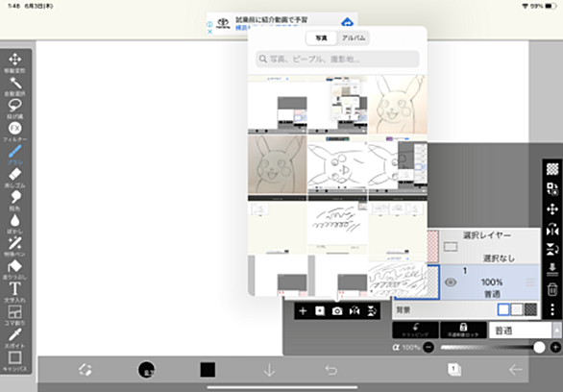
Task: Open the layers button showing 1
Action: [453, 369]
